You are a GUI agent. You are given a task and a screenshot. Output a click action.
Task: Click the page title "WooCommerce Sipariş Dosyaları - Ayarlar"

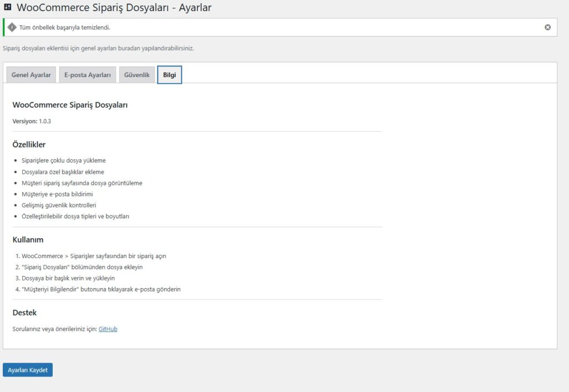[x=113, y=8]
